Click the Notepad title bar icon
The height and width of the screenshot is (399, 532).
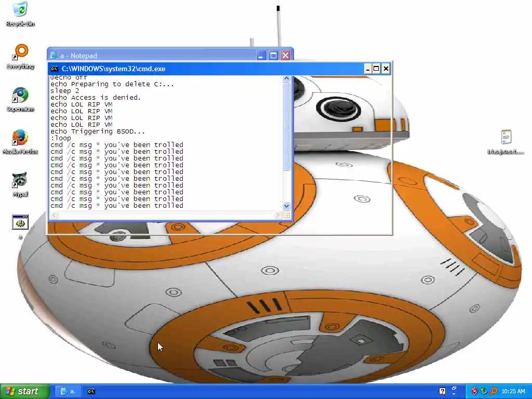[54, 55]
